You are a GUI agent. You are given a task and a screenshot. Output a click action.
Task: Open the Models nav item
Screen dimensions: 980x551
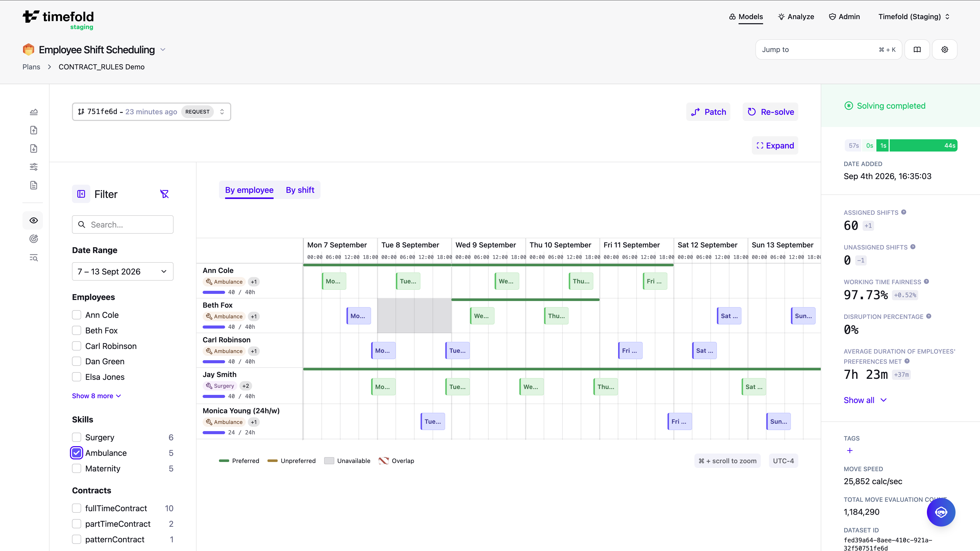tap(746, 17)
